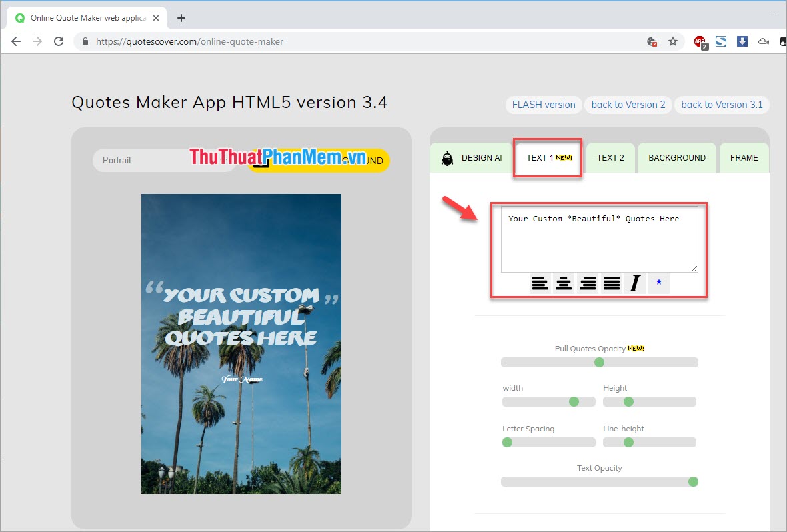
Task: Click the DESIGN AI robot icon
Action: pos(446,157)
